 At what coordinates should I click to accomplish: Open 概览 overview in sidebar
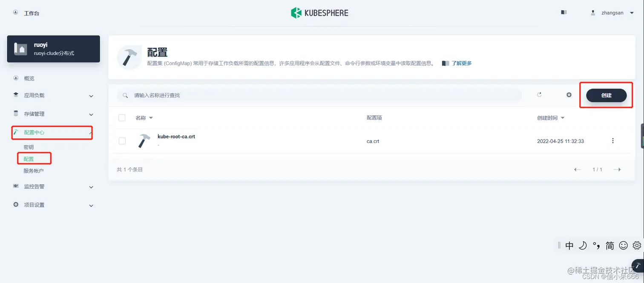click(29, 78)
